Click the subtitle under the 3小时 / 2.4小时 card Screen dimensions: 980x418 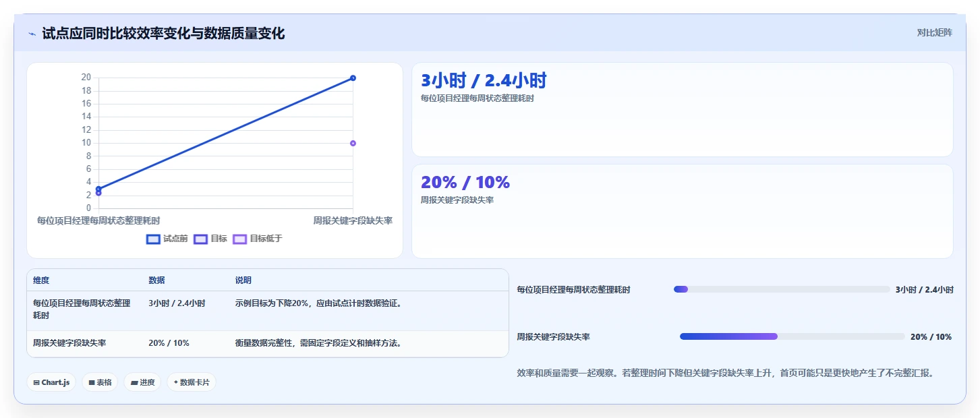(x=478, y=98)
